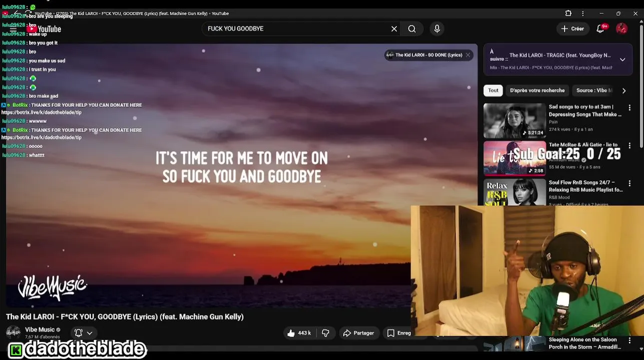Viewport: 644px width, 360px height.
Task: Save the video with Enreg button
Action: point(399,333)
